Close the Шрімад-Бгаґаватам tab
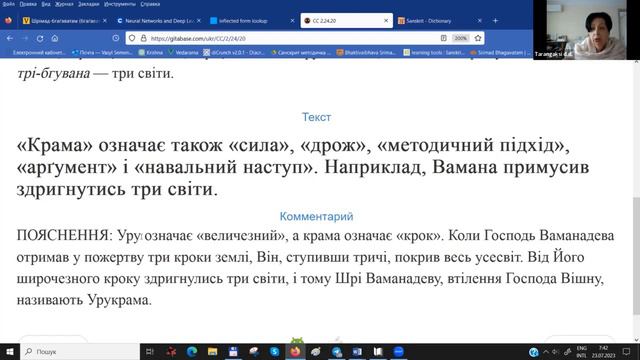Viewport: 640px width, 360px height. 105,20
